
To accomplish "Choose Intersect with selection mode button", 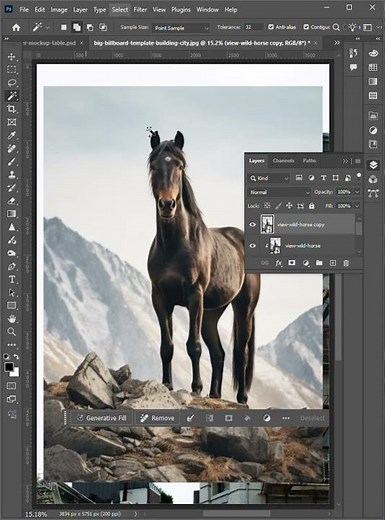I will 103,27.
